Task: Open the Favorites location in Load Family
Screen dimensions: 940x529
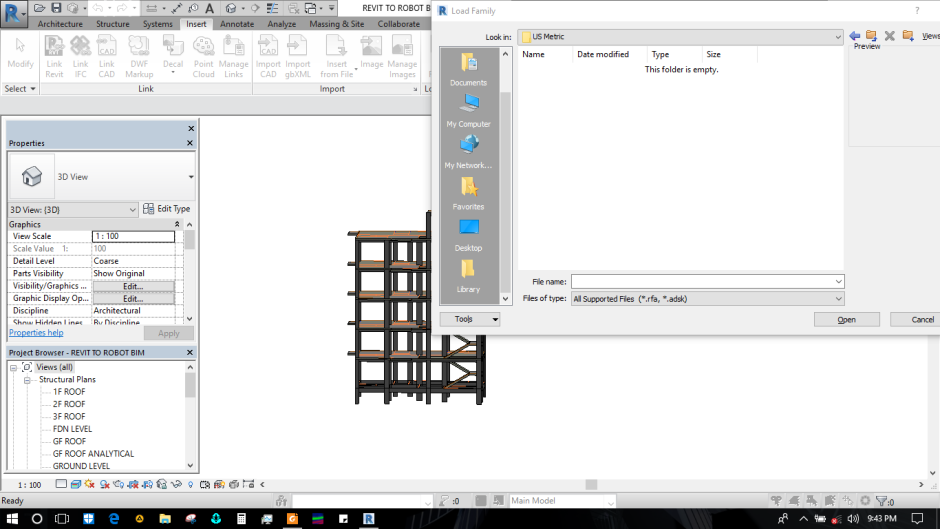Action: (x=468, y=192)
